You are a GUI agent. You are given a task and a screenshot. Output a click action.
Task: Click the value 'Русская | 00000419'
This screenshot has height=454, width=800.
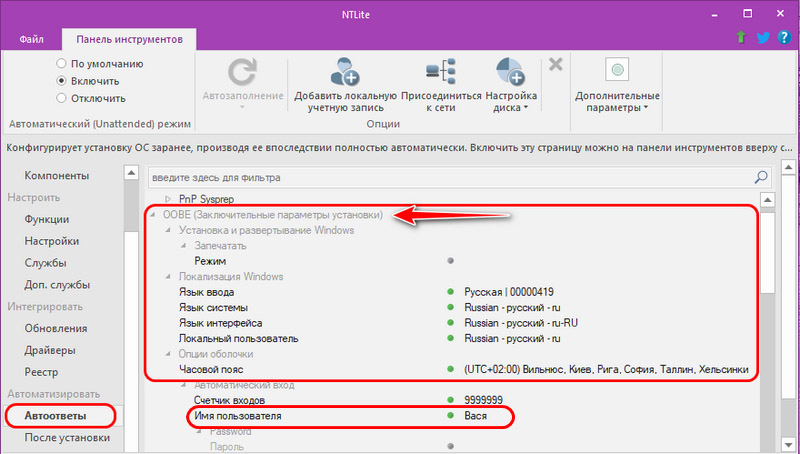pos(509,292)
